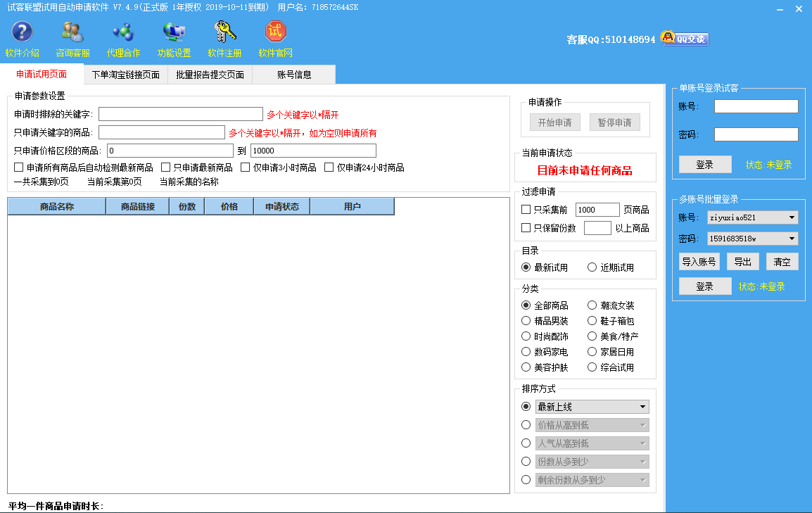Select the radio beside 人气从高到低
Viewport: 812px width, 513px height.
(x=526, y=443)
